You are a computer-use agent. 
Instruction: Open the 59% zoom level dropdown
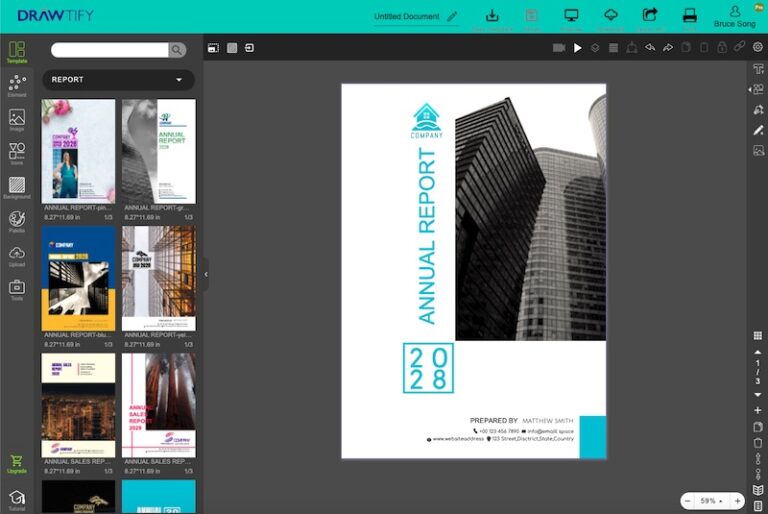coord(712,501)
